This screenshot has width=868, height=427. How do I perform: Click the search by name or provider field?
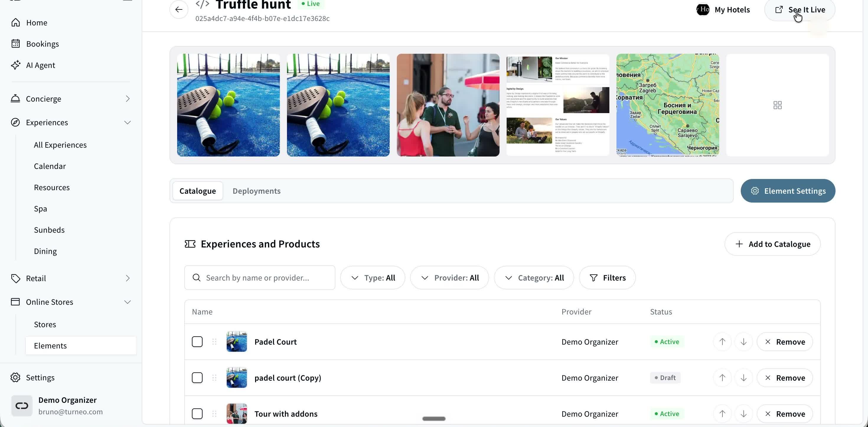coord(260,278)
